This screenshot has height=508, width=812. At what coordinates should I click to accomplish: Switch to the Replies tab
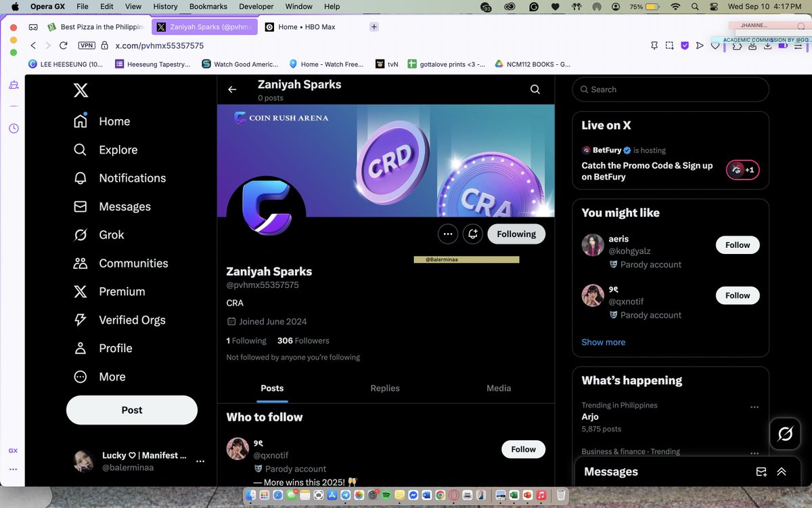pos(385,388)
